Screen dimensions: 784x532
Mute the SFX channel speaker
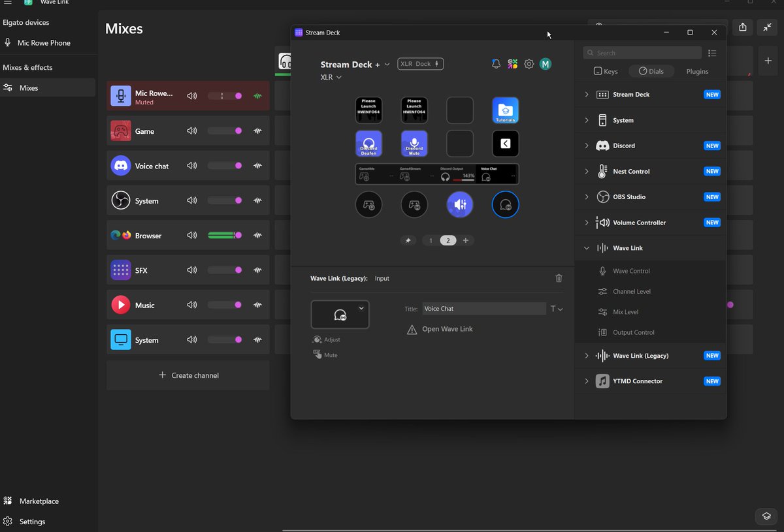pyautogui.click(x=192, y=270)
